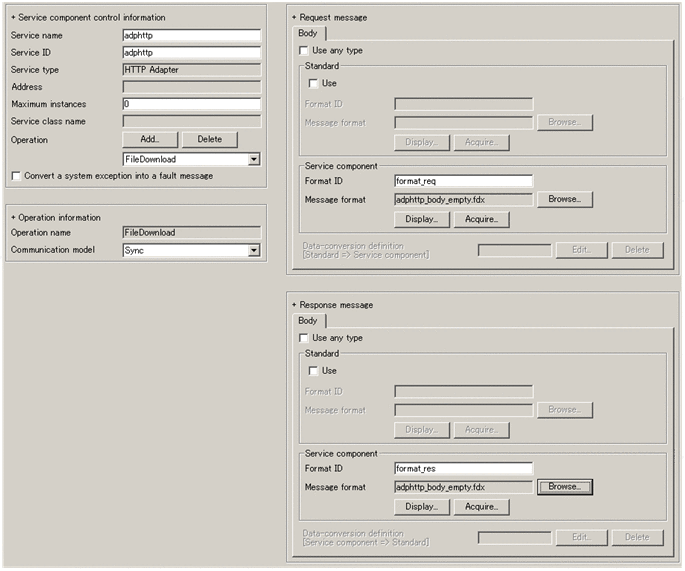Open the Communication model Sync dropdown
Viewport: 685px width, 571px height.
pos(253,250)
